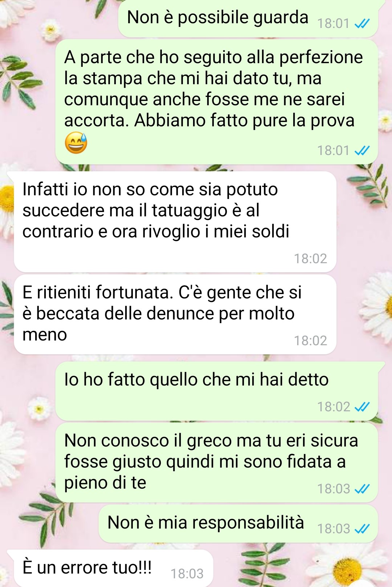Tap the 18:01 timestamp beside 'Non è possibile guarda'
The width and height of the screenshot is (392, 587).
click(333, 24)
